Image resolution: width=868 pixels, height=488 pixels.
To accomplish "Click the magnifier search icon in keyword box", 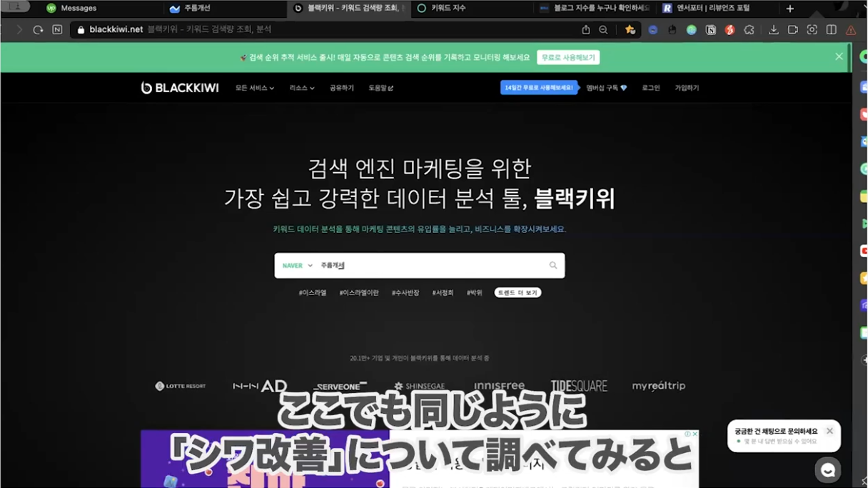I will point(552,266).
